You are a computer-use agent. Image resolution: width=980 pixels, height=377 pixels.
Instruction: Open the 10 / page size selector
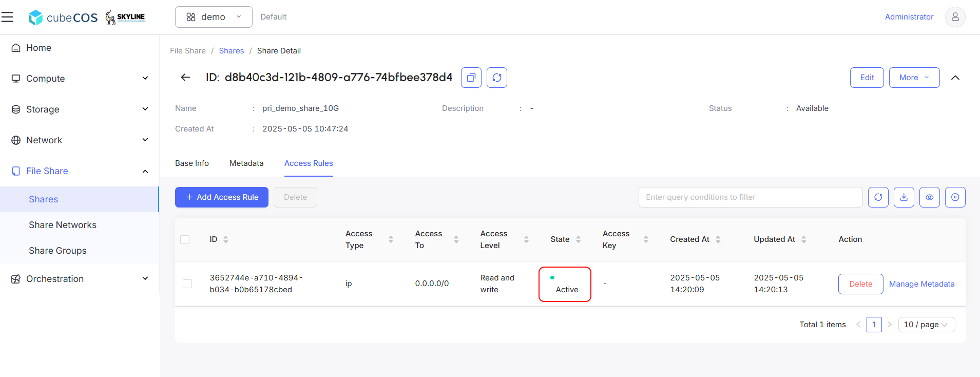pos(926,325)
